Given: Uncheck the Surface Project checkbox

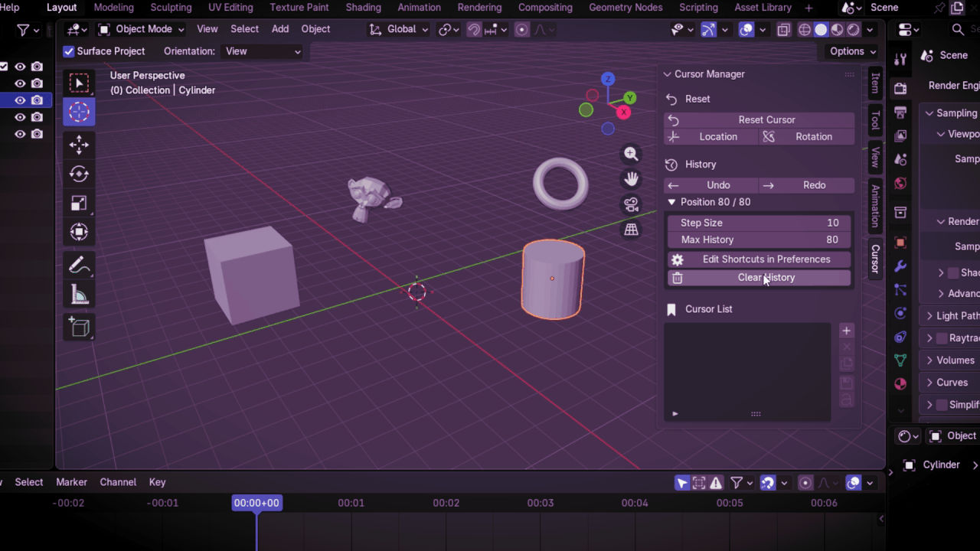Looking at the screenshot, I should tap(69, 51).
